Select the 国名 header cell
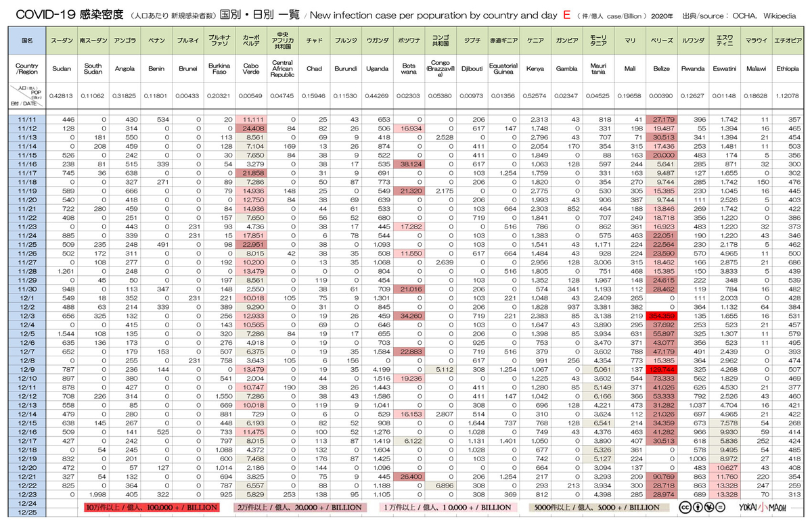Screen dimensions: 812x522 click(28, 41)
